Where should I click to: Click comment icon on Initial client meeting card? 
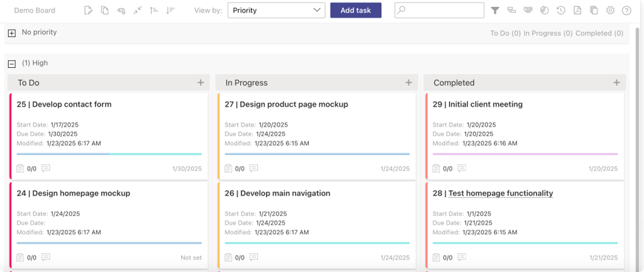(x=462, y=168)
